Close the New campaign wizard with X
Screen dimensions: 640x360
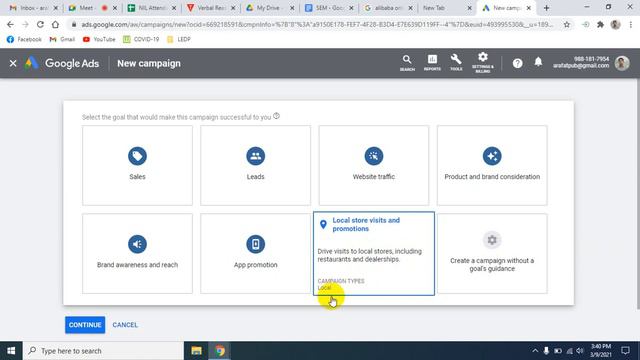click(x=13, y=63)
